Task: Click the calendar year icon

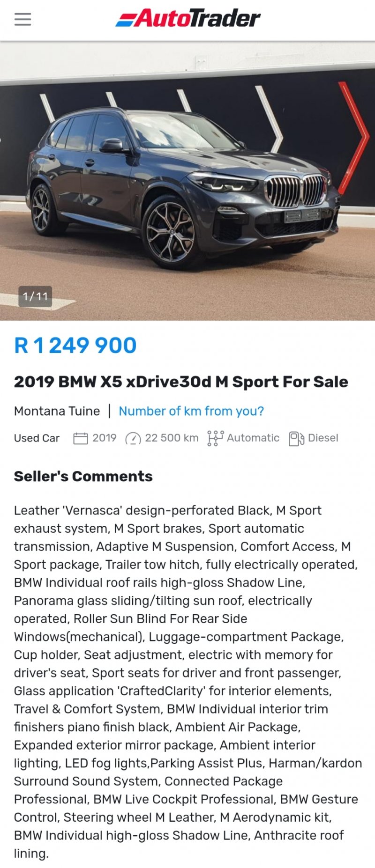Action: [x=81, y=438]
